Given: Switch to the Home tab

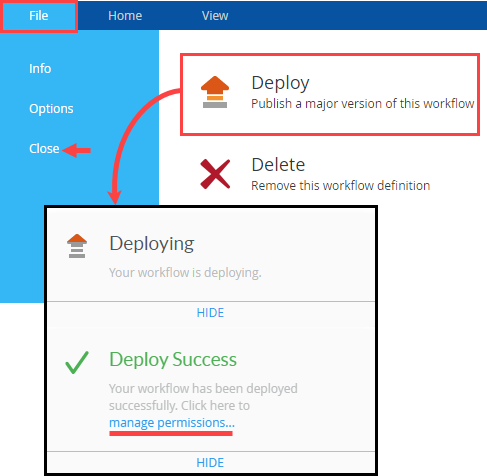Looking at the screenshot, I should (x=125, y=16).
